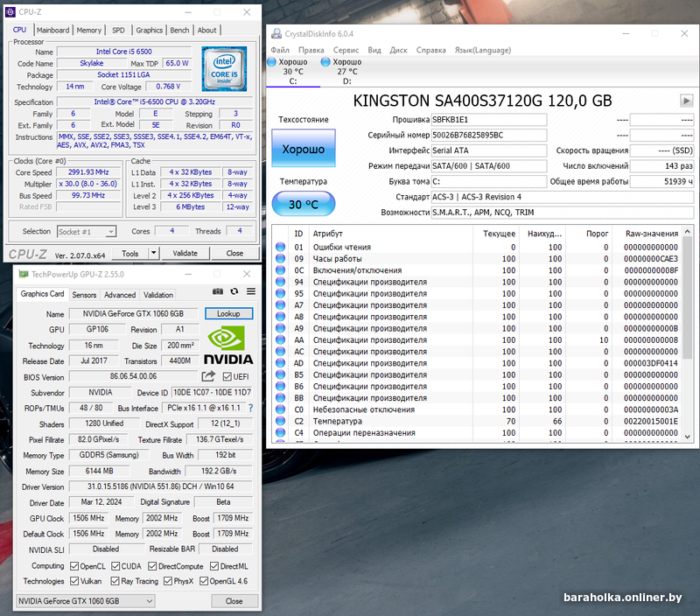Toggle the CUDA checkbox
700x616 pixels.
114,565
